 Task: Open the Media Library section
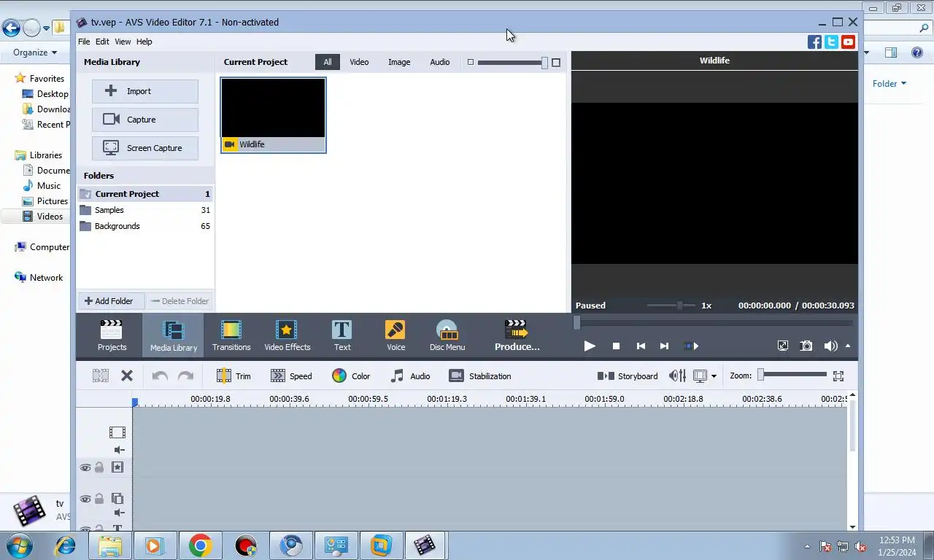pos(173,335)
